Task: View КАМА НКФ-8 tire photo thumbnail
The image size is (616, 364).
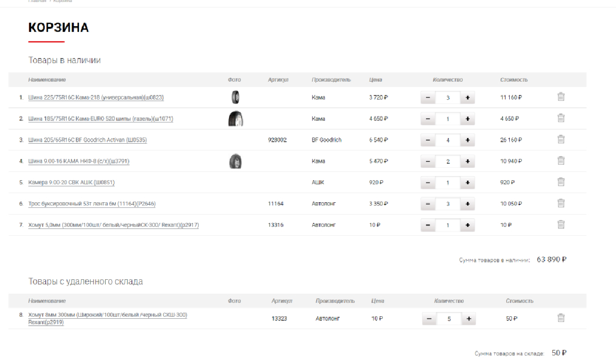Action: point(235,162)
